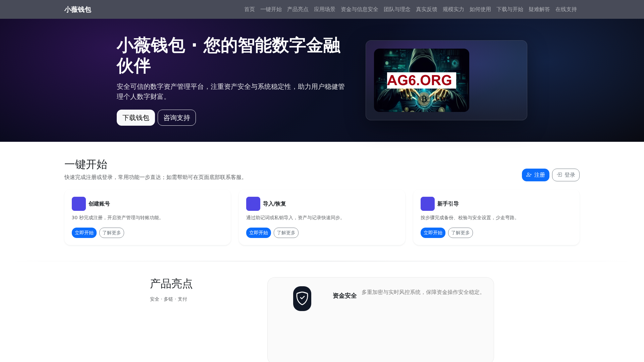The image size is (644, 362).
Task: Open the AG6.ORG hacker banner image
Action: point(422,80)
